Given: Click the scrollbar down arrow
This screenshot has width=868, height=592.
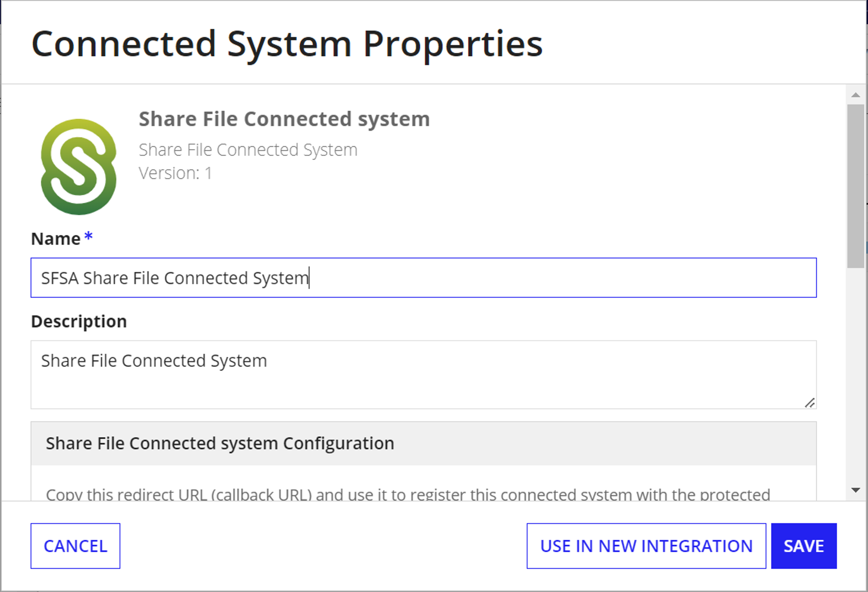Looking at the screenshot, I should coord(856,490).
